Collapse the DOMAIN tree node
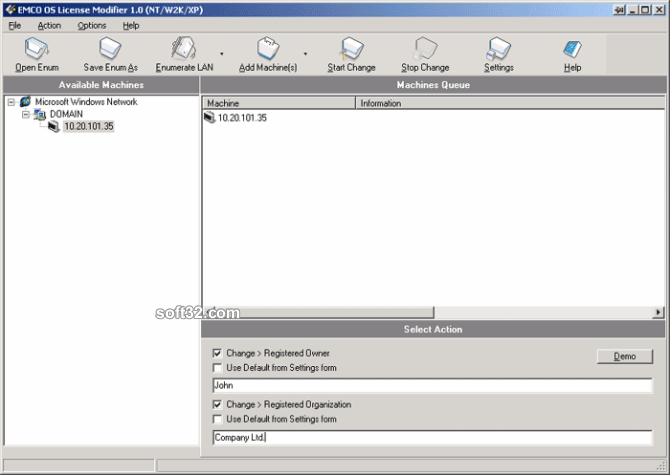 (26, 114)
